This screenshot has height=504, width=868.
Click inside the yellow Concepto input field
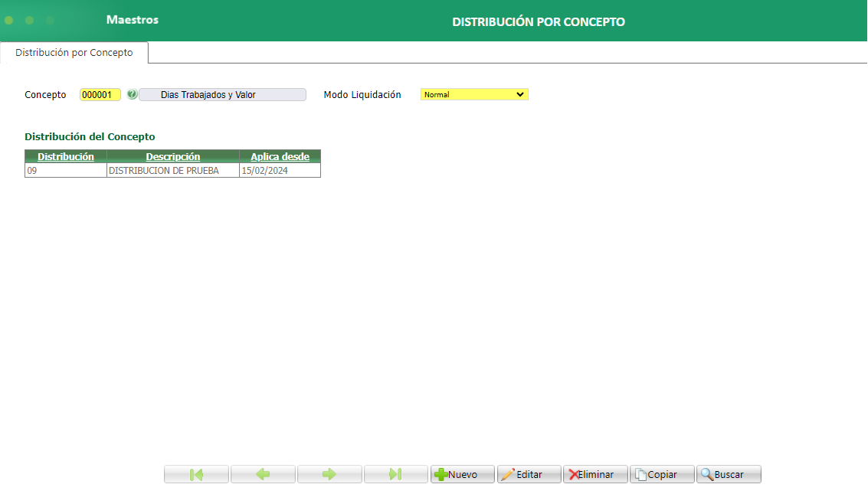[100, 94]
